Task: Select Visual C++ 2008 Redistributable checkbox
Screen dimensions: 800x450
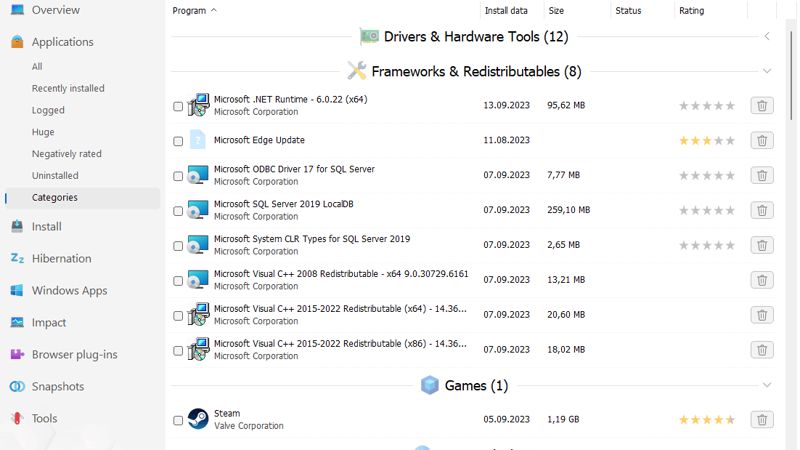Action: pos(178,281)
